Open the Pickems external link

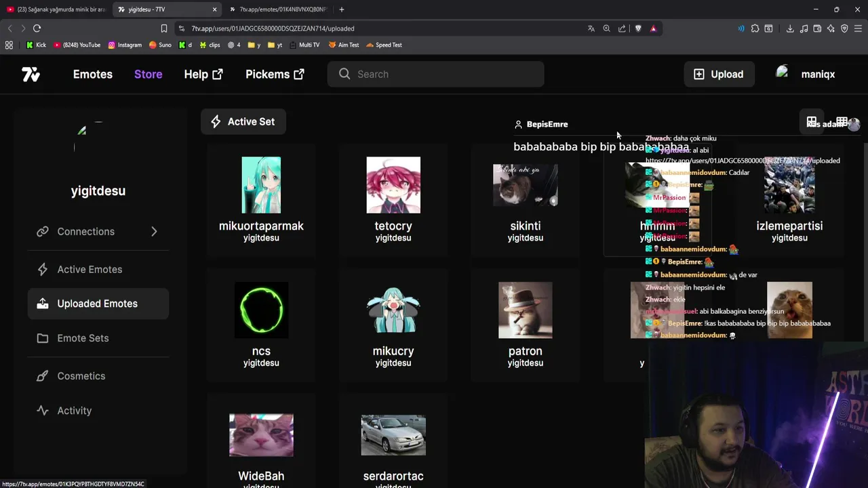[x=275, y=74]
